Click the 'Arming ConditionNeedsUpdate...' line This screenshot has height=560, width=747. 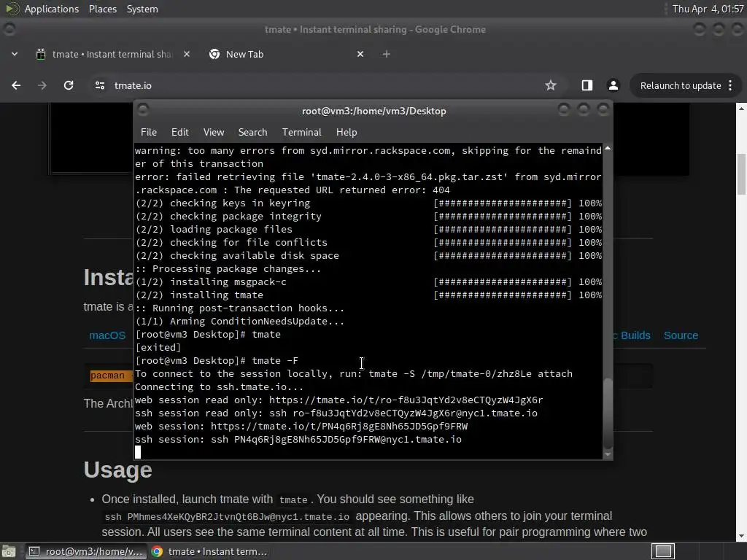239,321
